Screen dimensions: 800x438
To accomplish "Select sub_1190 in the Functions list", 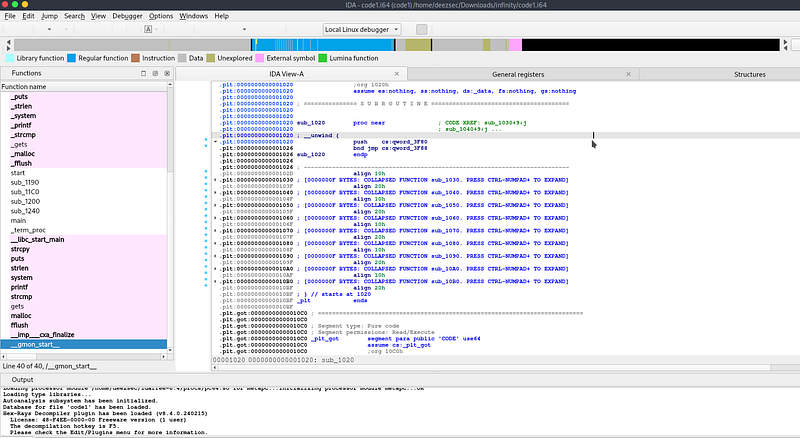I will tap(84, 182).
